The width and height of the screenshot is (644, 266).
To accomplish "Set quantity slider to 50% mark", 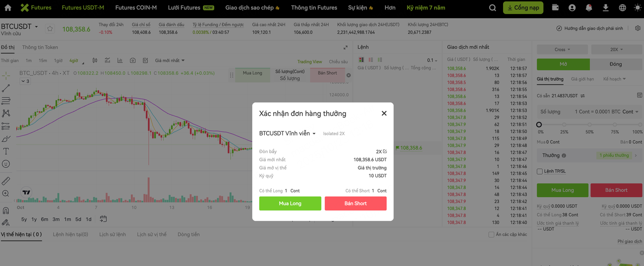I will tap(590, 124).
